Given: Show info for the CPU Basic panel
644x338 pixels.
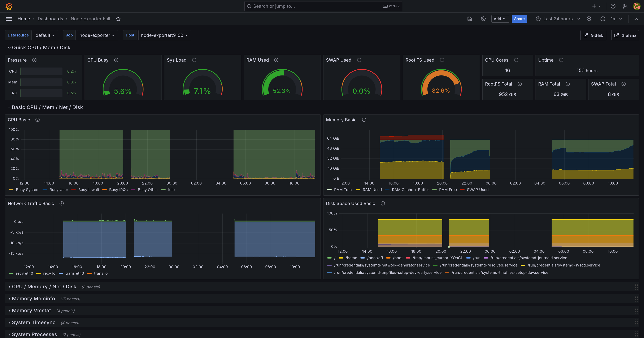Looking at the screenshot, I should 38,120.
